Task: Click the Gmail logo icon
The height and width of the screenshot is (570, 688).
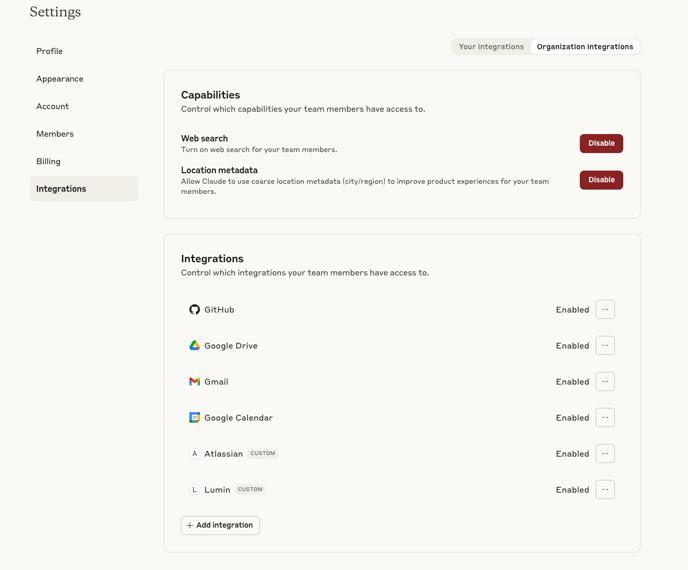Action: (x=194, y=381)
